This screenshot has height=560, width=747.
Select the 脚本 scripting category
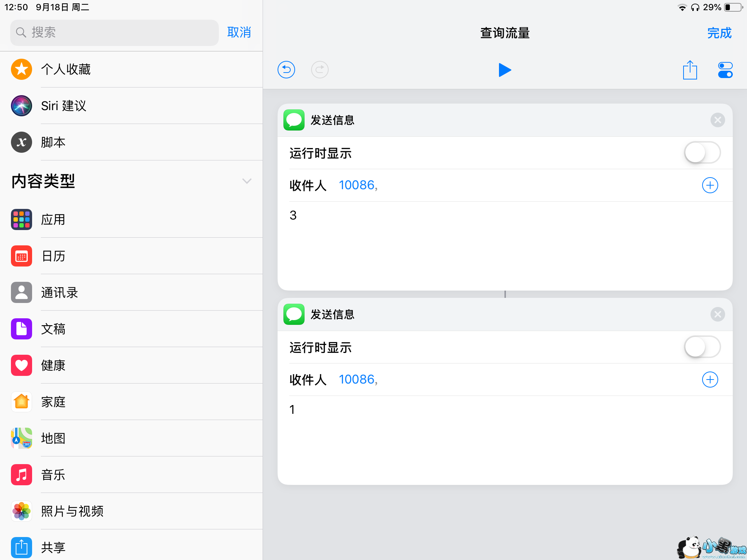pos(53,142)
